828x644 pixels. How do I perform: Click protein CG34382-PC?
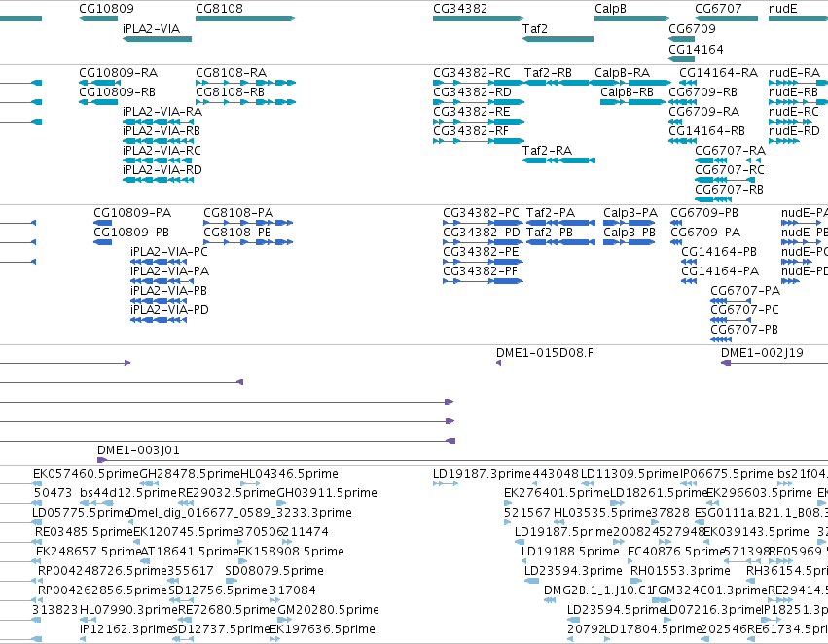(x=481, y=213)
